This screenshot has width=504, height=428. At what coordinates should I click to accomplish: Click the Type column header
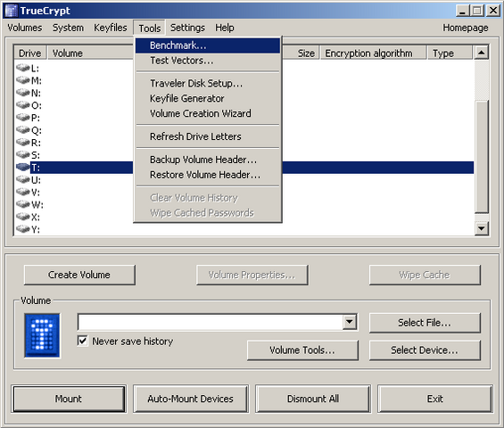tap(450, 53)
